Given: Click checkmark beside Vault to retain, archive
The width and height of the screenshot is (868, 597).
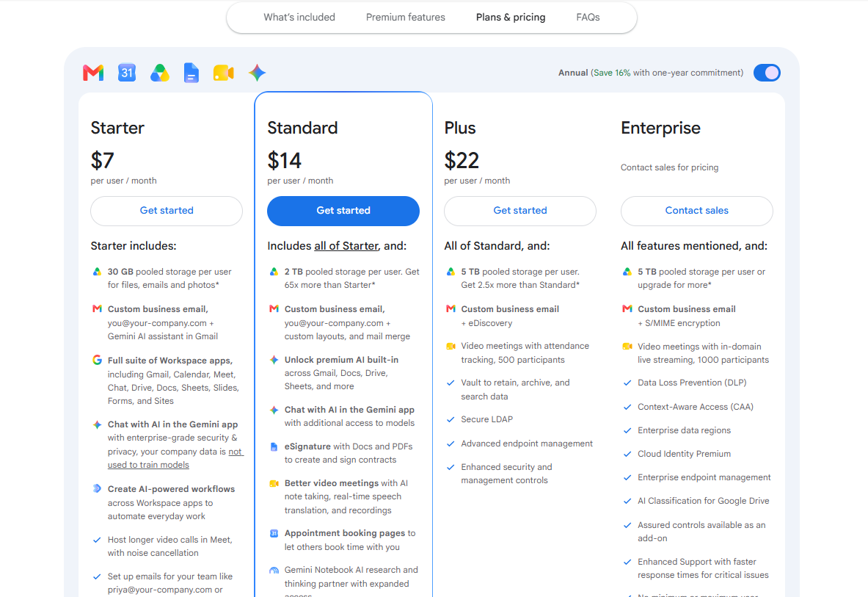Looking at the screenshot, I should point(451,383).
